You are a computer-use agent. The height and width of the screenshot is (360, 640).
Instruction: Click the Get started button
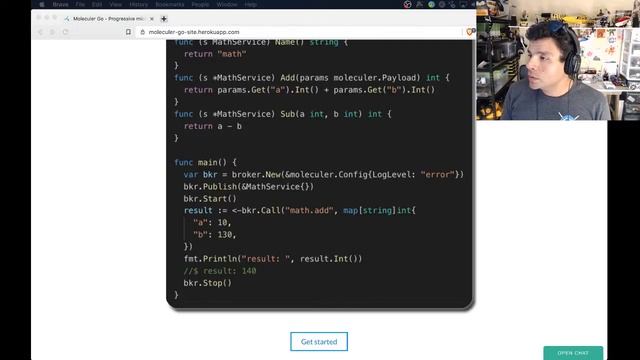pos(319,342)
